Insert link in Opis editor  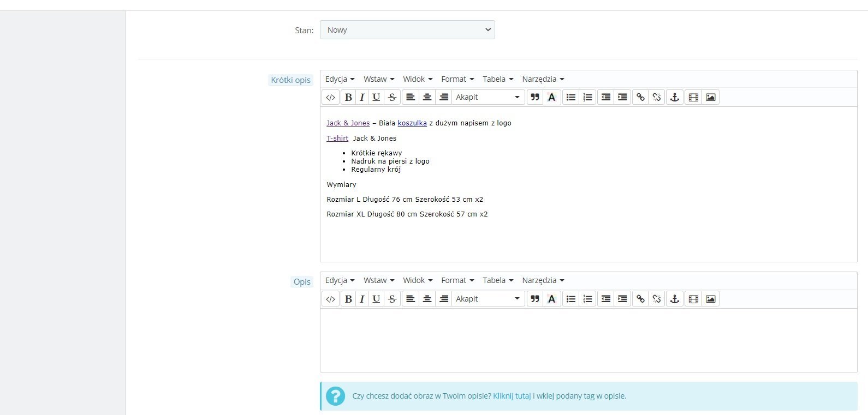pyautogui.click(x=640, y=299)
